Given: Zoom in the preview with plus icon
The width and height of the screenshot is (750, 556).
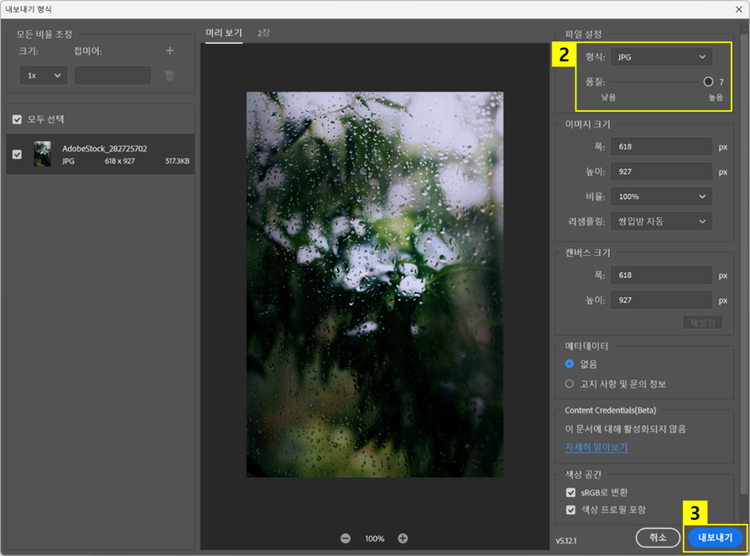Looking at the screenshot, I should 403,538.
